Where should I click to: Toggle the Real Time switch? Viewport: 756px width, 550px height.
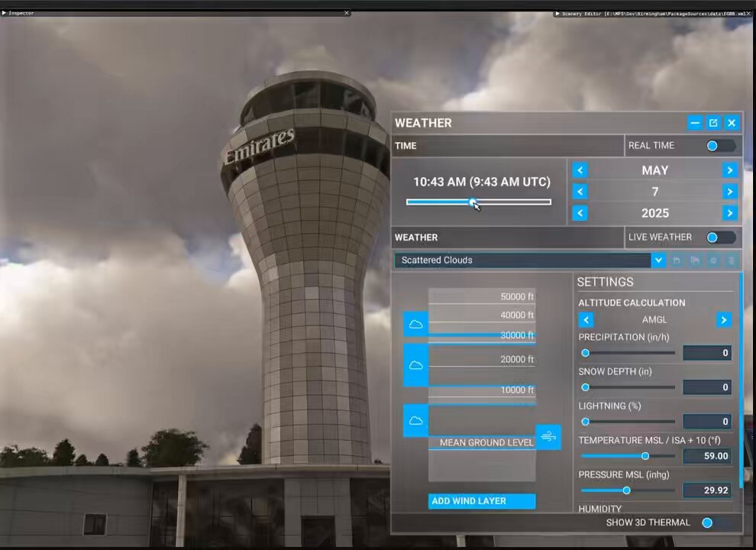pyautogui.click(x=720, y=146)
